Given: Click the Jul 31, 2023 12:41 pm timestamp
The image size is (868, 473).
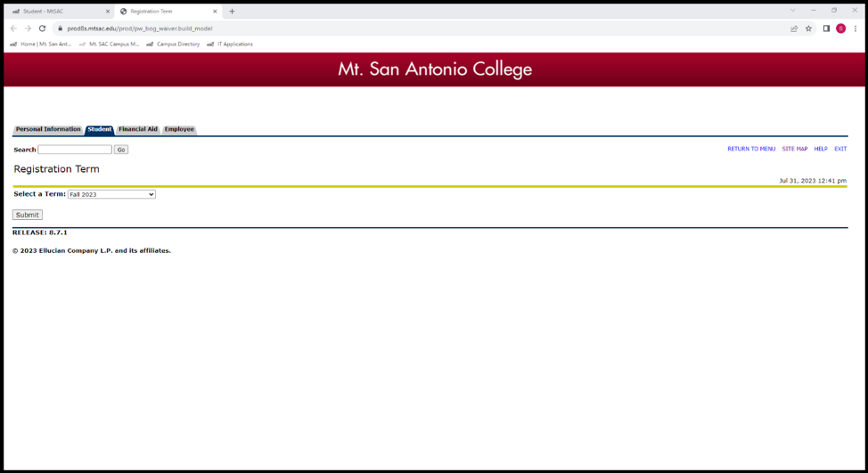Looking at the screenshot, I should 813,181.
